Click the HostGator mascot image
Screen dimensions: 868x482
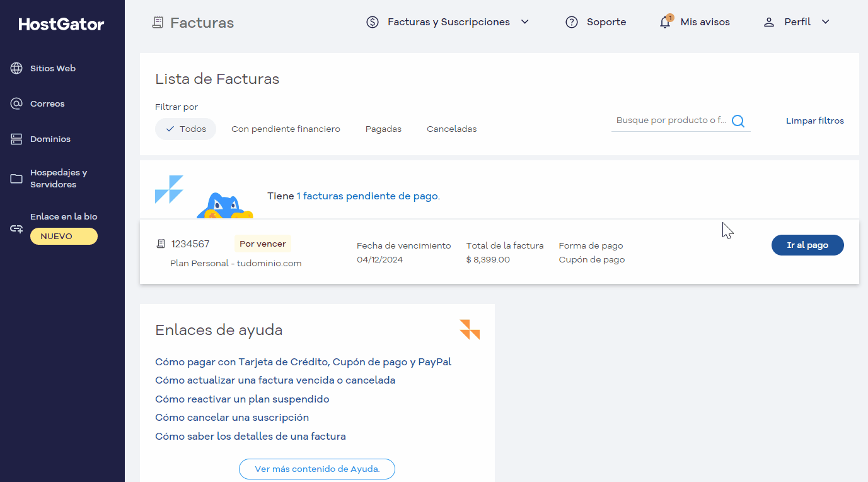224,206
